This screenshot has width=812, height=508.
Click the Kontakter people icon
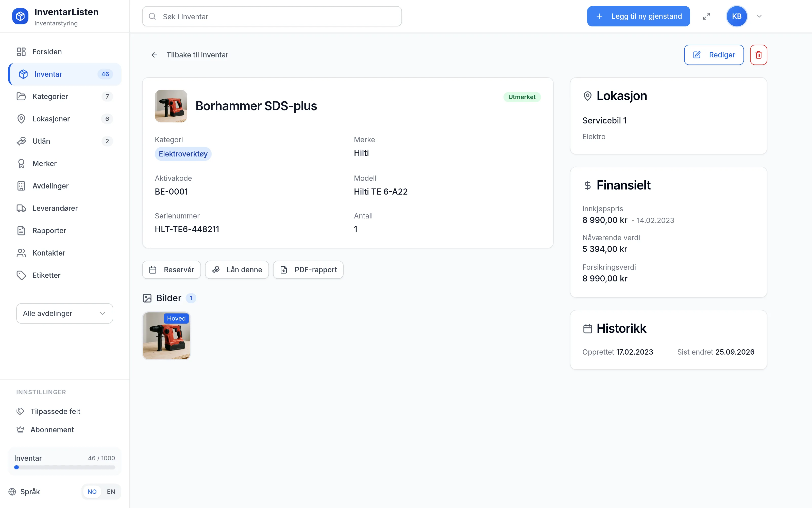pos(21,253)
